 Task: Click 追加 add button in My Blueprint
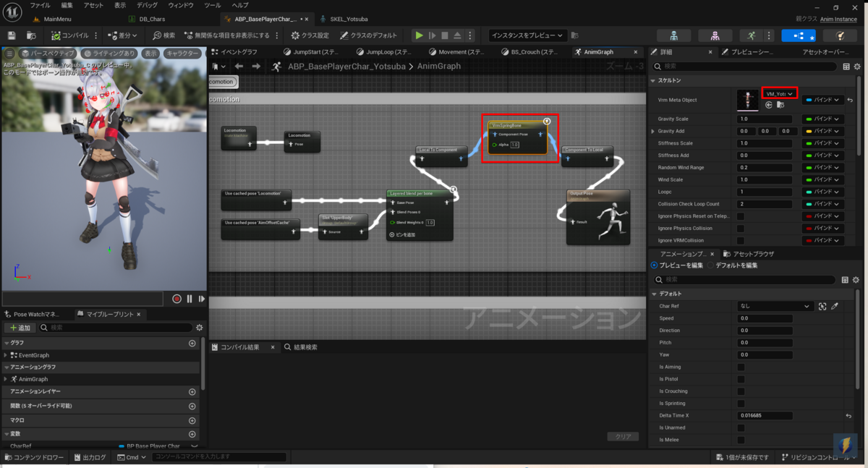point(20,328)
